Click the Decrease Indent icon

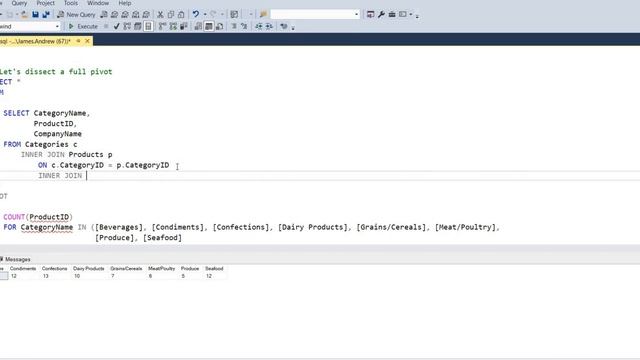(259, 27)
